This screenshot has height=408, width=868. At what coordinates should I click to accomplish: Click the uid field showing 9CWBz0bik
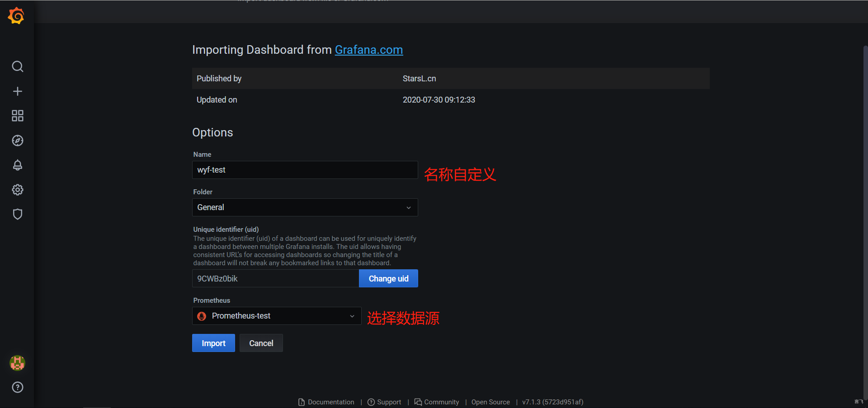tap(276, 278)
